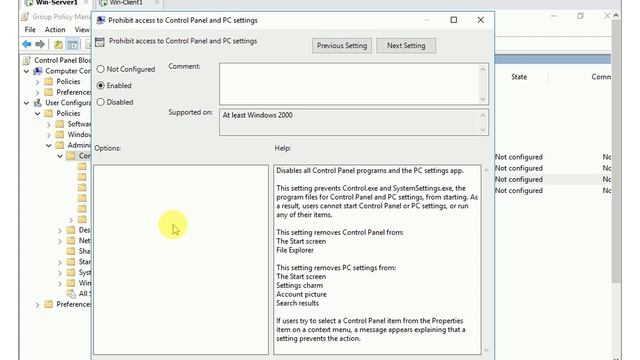Click the Comment box scroll down arrow

coord(483,99)
